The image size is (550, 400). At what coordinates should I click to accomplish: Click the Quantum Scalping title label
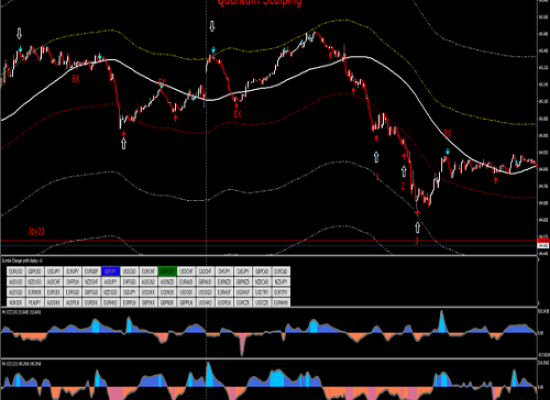click(260, 2)
